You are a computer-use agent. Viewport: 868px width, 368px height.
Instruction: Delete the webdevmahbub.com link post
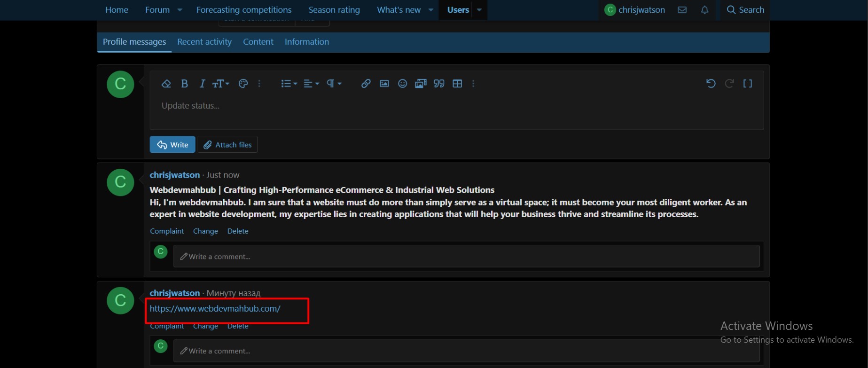(238, 326)
